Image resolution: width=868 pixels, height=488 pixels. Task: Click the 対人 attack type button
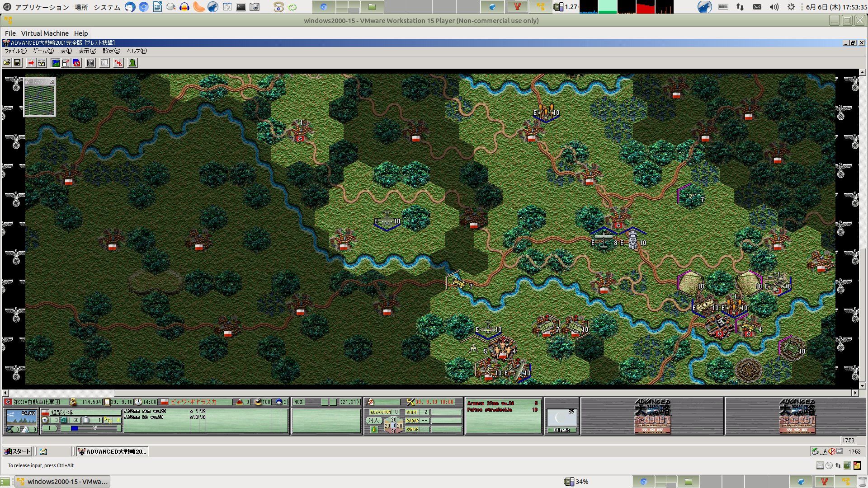click(x=373, y=421)
